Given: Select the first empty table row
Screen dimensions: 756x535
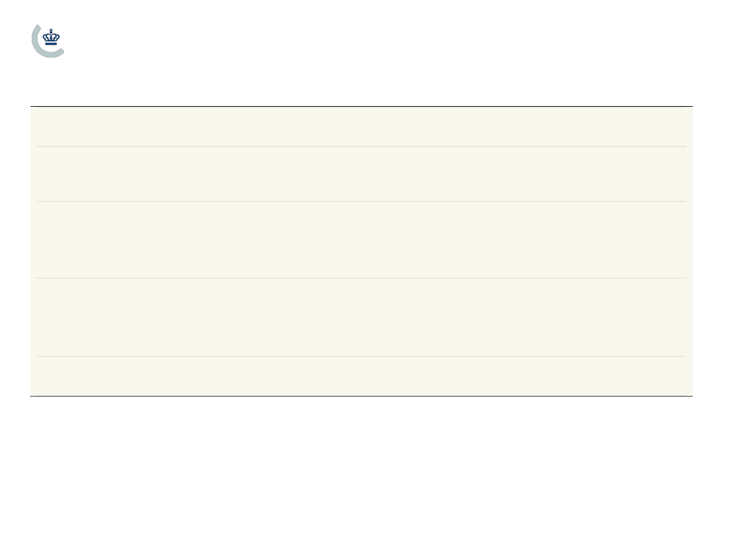Looking at the screenshot, I should pos(361,126).
